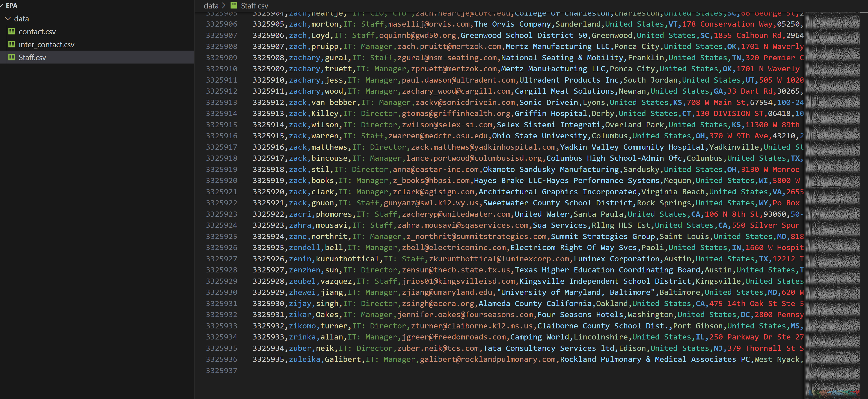Open the data breadcrumb segment
This screenshot has width=868, height=399.
pyautogui.click(x=211, y=5)
